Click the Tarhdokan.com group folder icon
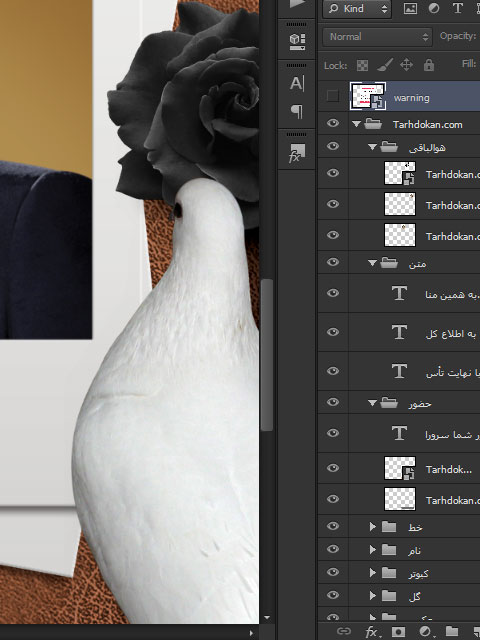Screen dimensions: 480x640 (x=373, y=123)
